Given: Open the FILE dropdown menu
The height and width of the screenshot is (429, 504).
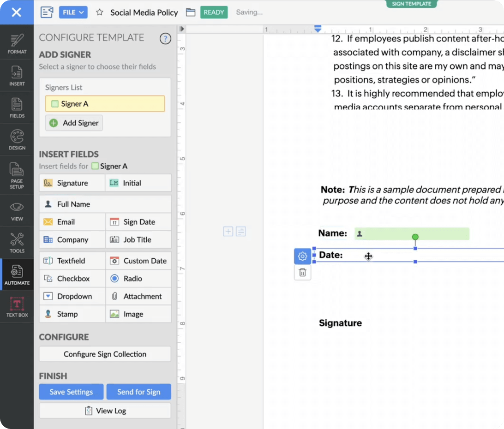Looking at the screenshot, I should [x=73, y=12].
